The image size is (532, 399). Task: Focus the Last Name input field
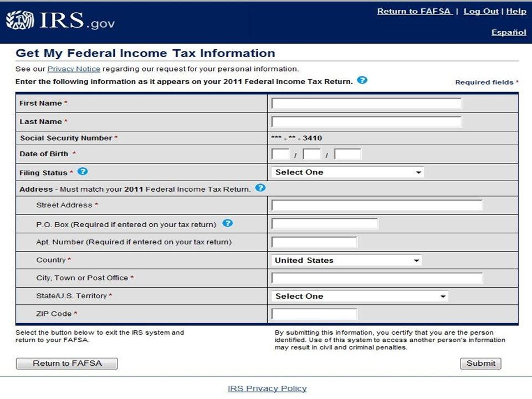[366, 122]
